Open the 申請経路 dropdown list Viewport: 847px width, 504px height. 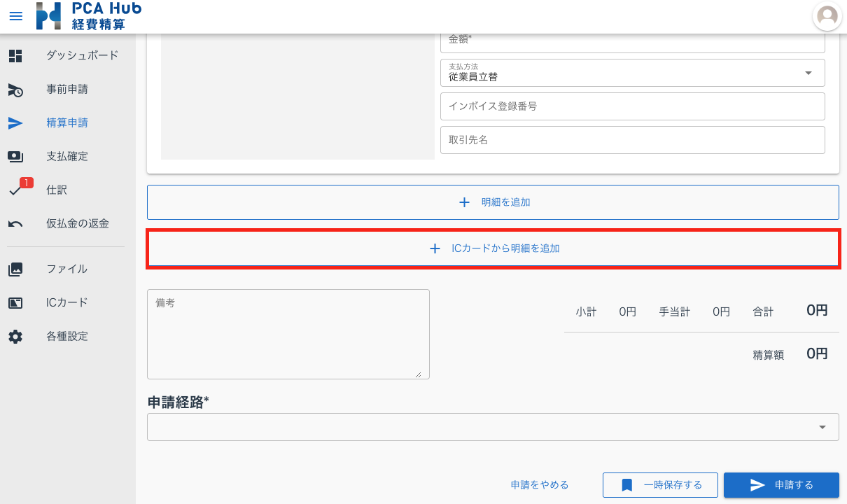click(x=822, y=427)
